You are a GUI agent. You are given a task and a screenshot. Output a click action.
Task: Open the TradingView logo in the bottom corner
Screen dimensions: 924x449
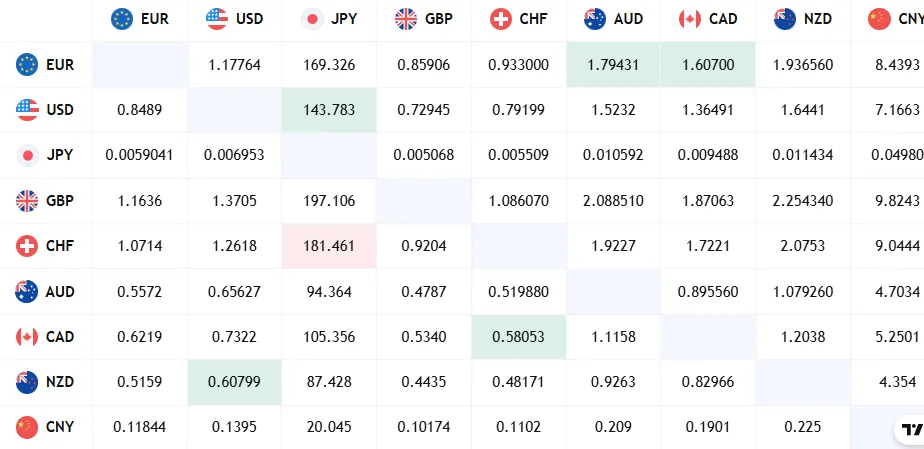click(x=908, y=430)
